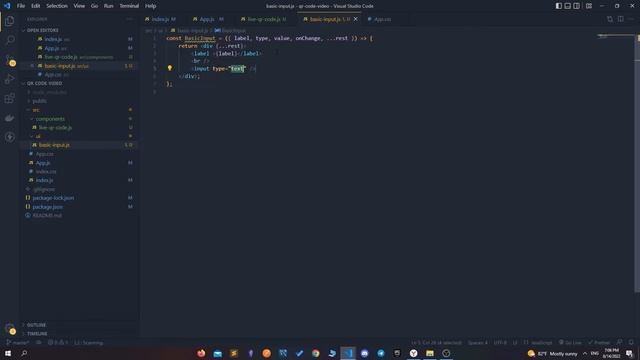Open the Run menu
Viewport: 640px width, 360px height.
pyautogui.click(x=108, y=6)
